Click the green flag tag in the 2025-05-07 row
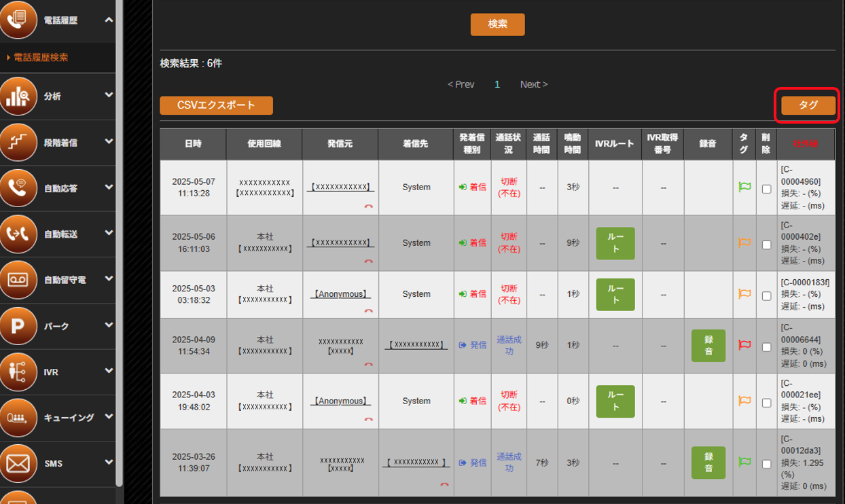 [x=744, y=187]
